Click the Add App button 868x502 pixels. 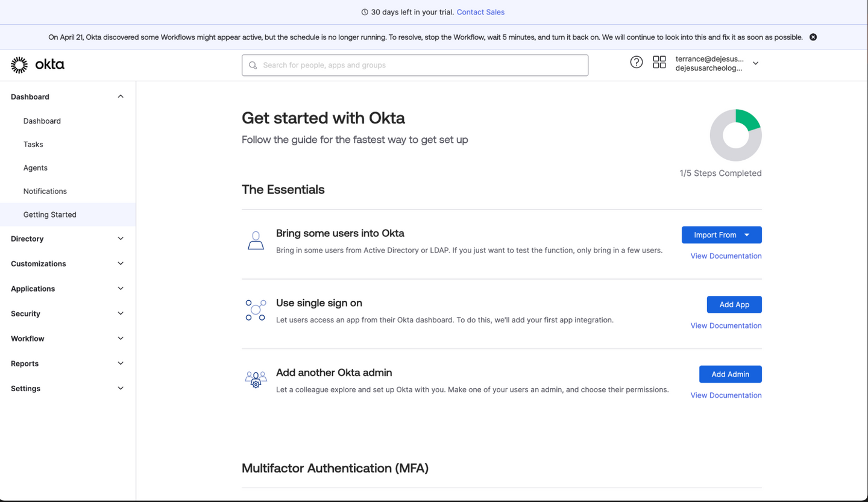734,304
